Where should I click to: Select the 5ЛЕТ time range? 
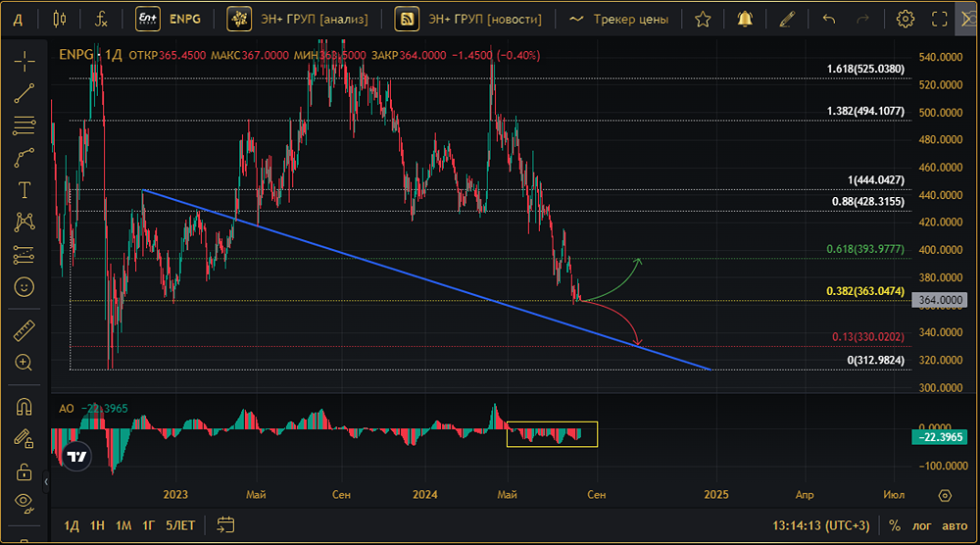(180, 525)
